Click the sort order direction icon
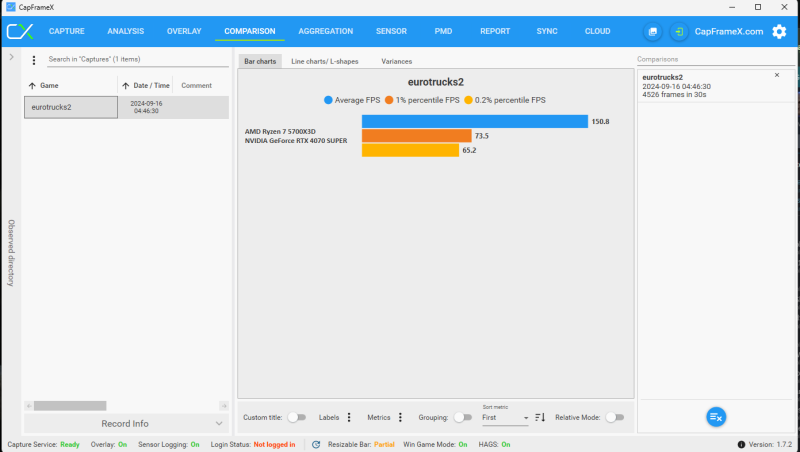The image size is (800, 452). coord(540,417)
